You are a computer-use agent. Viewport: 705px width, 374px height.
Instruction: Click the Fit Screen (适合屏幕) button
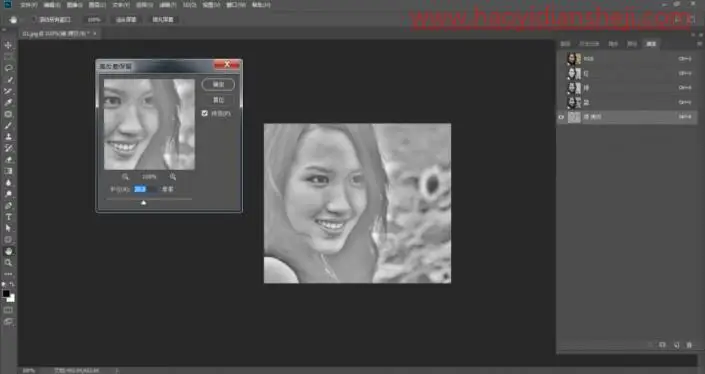126,20
